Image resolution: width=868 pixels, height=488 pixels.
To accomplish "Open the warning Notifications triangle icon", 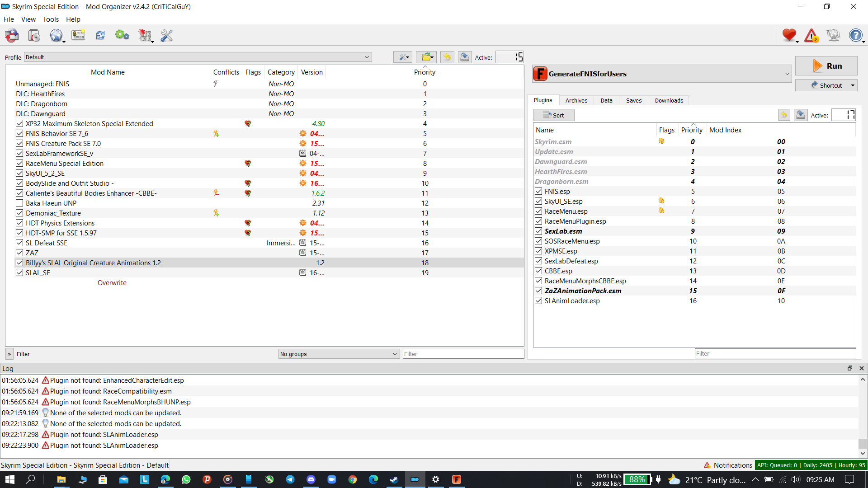I will (x=811, y=35).
